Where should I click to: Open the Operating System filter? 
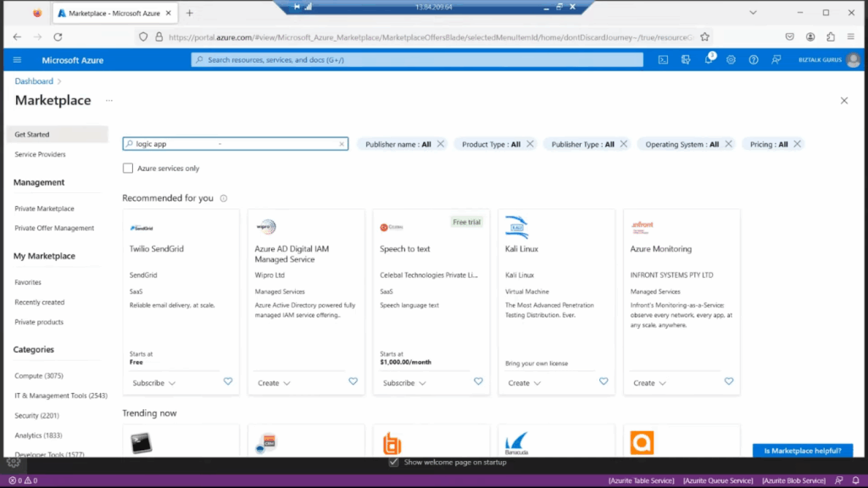tap(682, 144)
